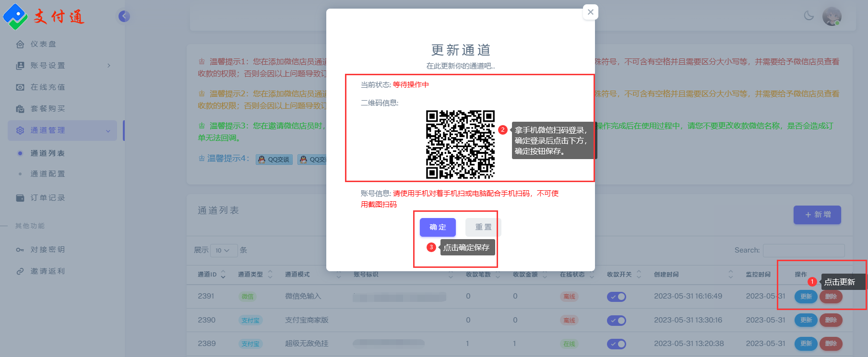Click 确定 button to save
This screenshot has width=868, height=357.
(x=438, y=227)
